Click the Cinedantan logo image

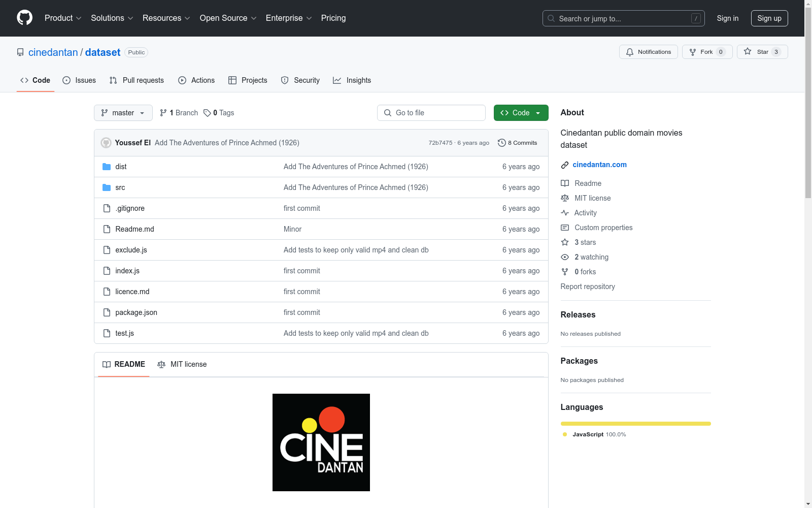coord(321,442)
